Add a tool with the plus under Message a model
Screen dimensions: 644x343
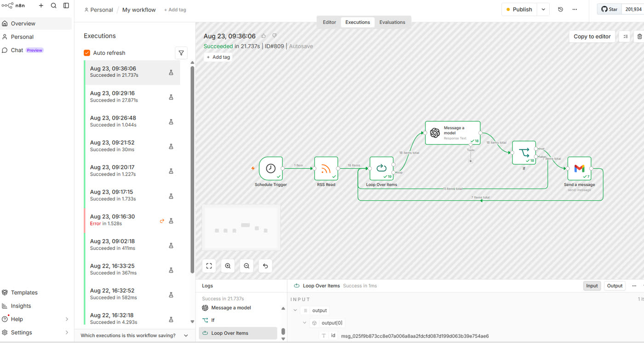click(x=471, y=161)
